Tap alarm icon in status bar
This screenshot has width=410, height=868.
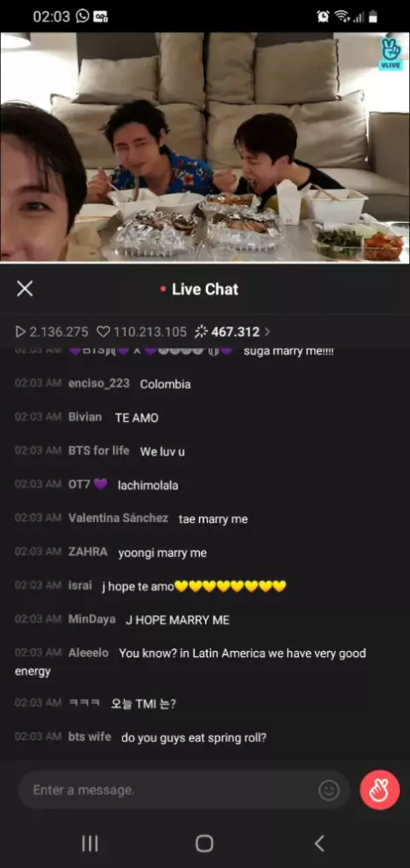pyautogui.click(x=323, y=16)
